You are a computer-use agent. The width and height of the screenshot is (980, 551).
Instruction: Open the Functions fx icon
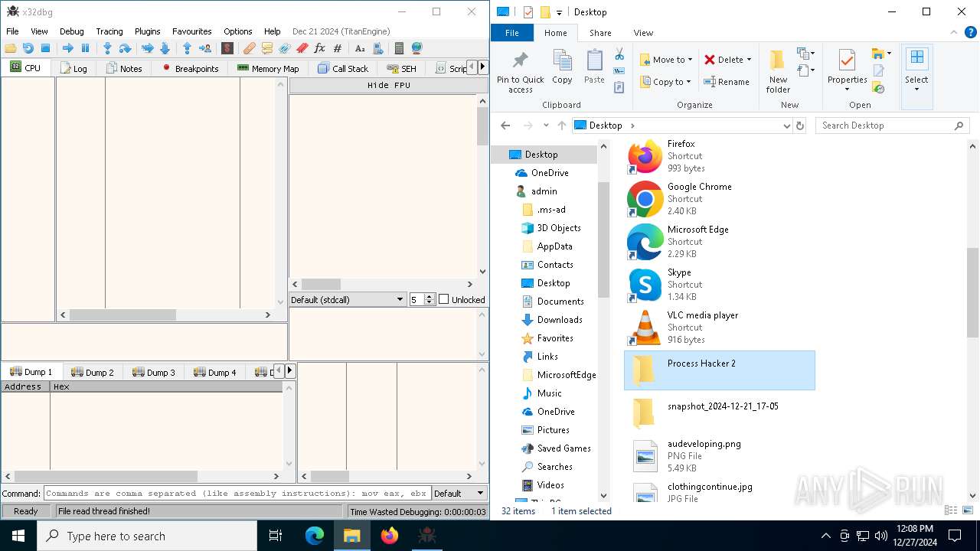click(320, 48)
